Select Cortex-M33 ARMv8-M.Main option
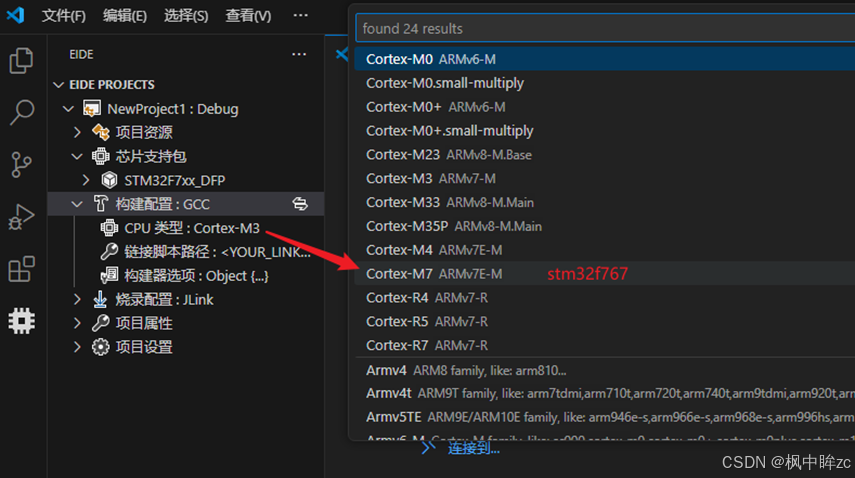The height and width of the screenshot is (478, 855). click(605, 202)
